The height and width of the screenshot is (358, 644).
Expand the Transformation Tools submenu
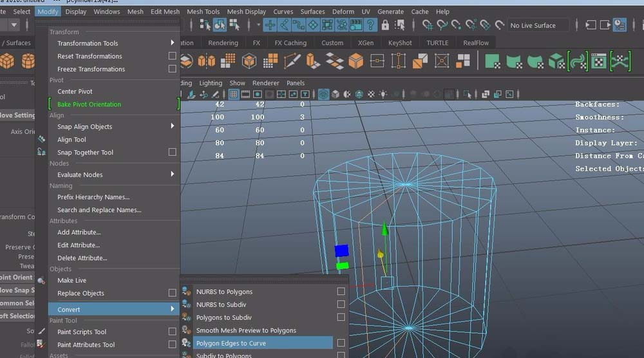tap(172, 43)
